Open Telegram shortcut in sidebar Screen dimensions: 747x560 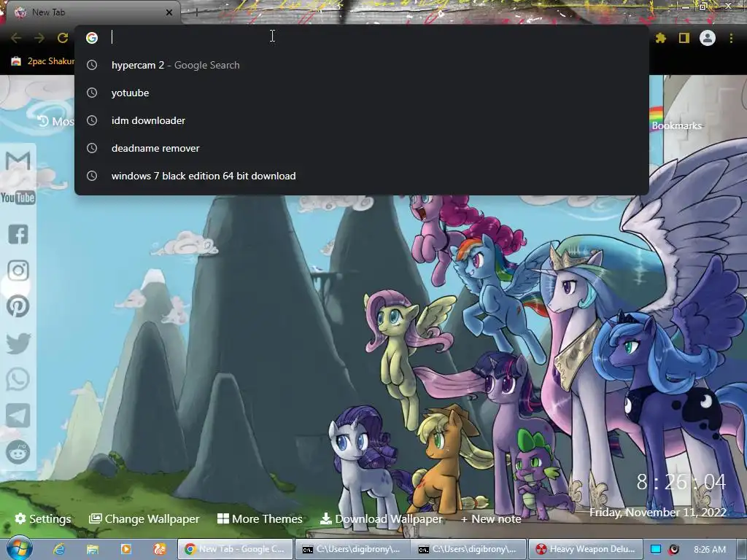(18, 416)
